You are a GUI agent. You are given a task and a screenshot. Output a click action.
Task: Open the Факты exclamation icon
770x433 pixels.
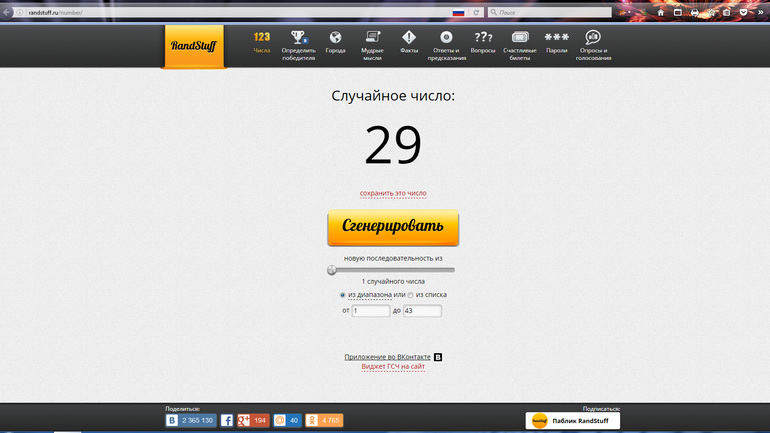click(x=408, y=38)
